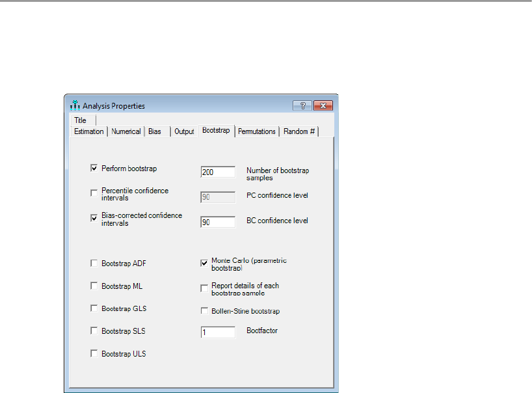Click the 'Bootfactor' label

(262, 331)
